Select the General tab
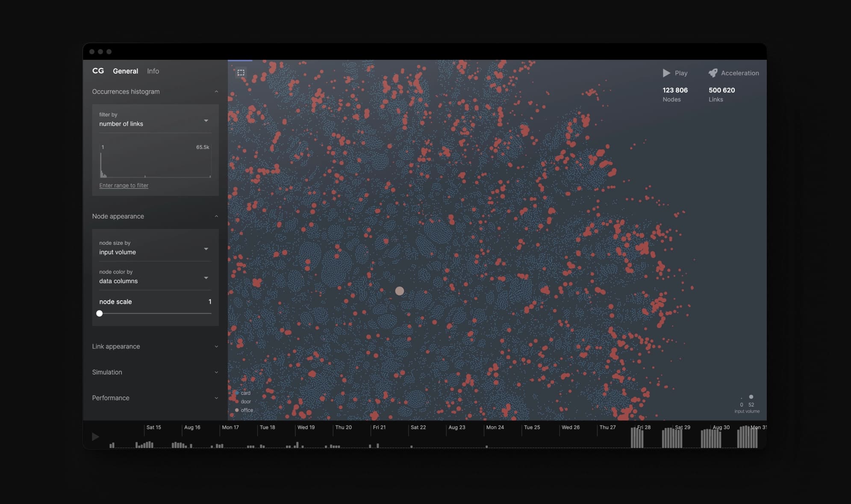Screen dimensions: 851x504 [125, 71]
